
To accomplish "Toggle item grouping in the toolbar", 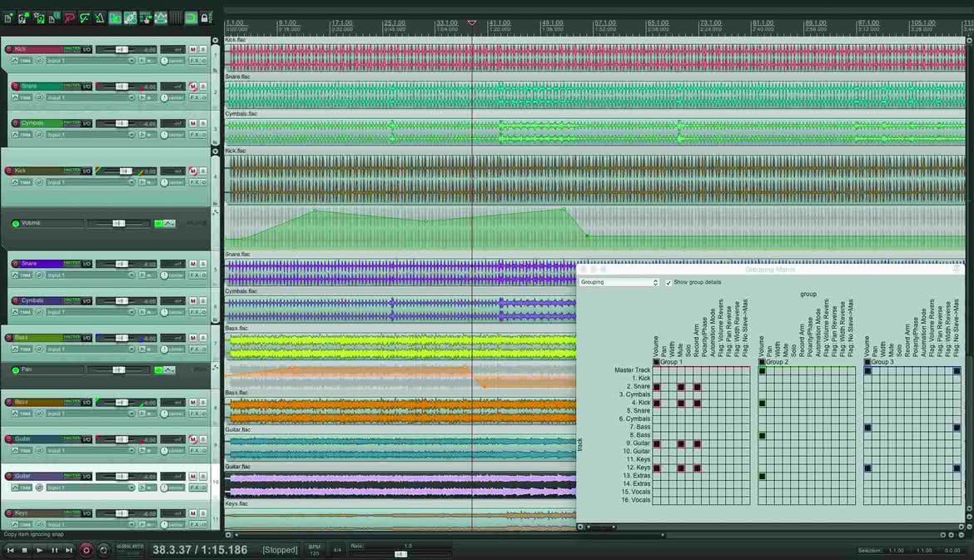I will [x=130, y=18].
